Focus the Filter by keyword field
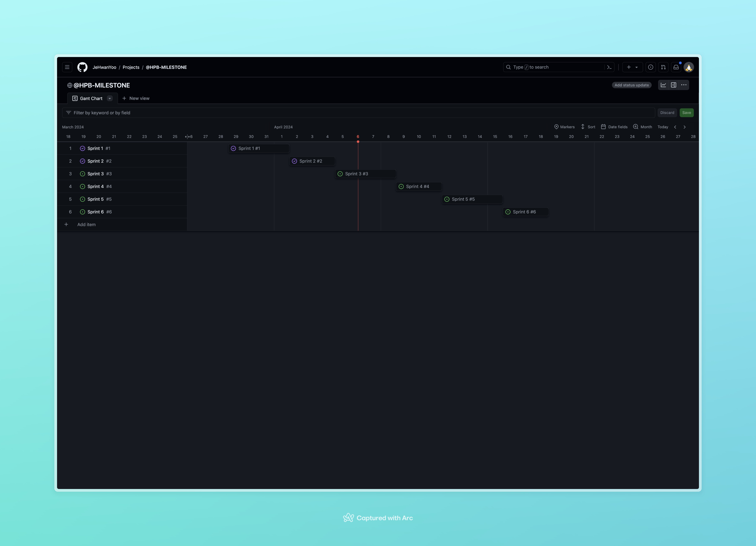This screenshot has height=546, width=756. (358, 113)
